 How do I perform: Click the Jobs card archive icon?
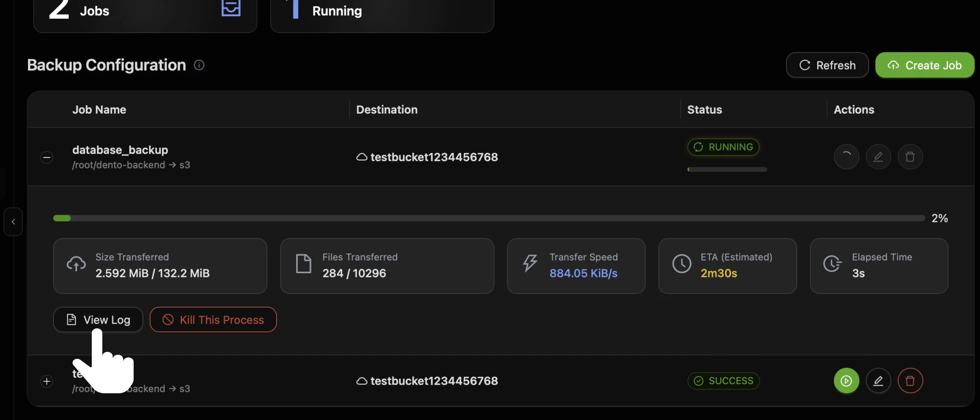click(x=231, y=8)
